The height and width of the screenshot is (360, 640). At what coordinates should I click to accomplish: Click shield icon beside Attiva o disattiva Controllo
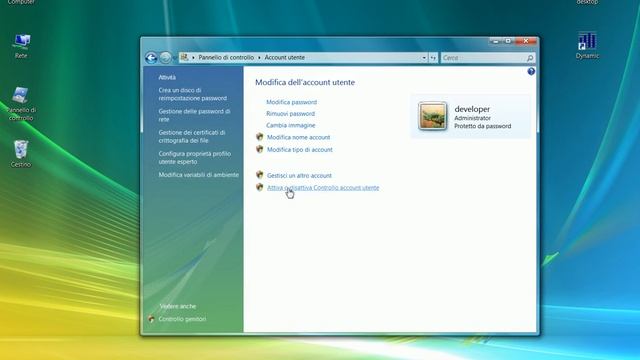coord(260,187)
